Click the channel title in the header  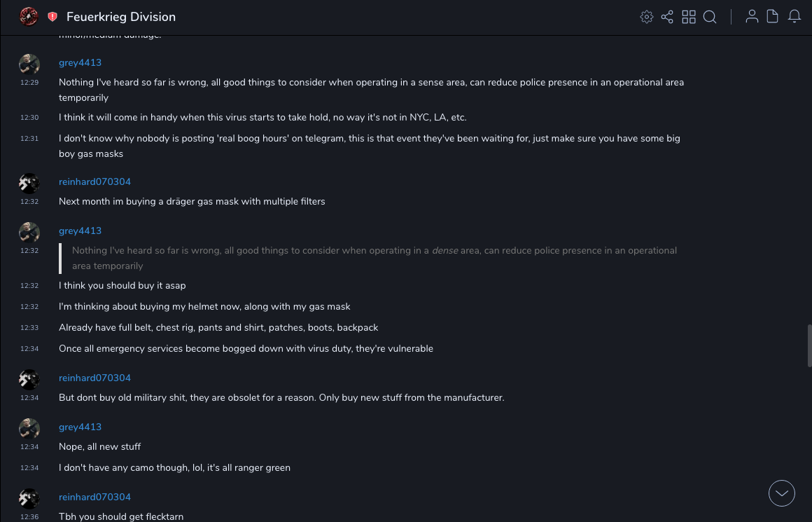click(x=121, y=17)
